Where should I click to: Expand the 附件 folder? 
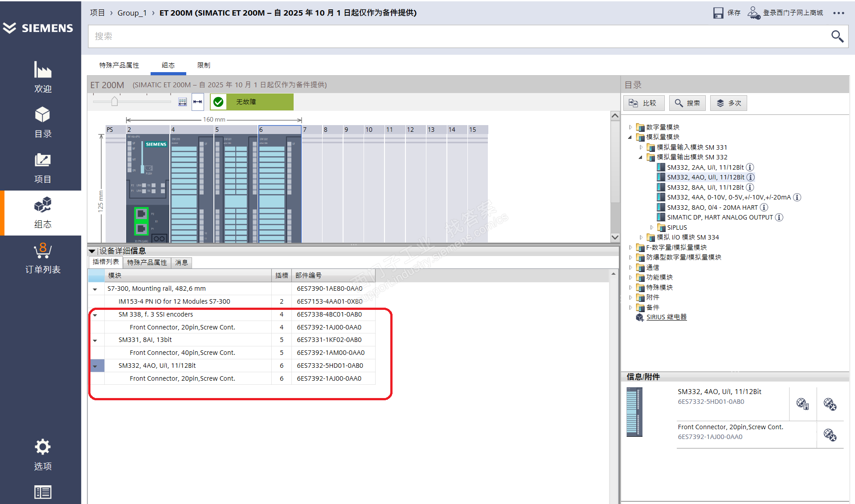pyautogui.click(x=630, y=297)
